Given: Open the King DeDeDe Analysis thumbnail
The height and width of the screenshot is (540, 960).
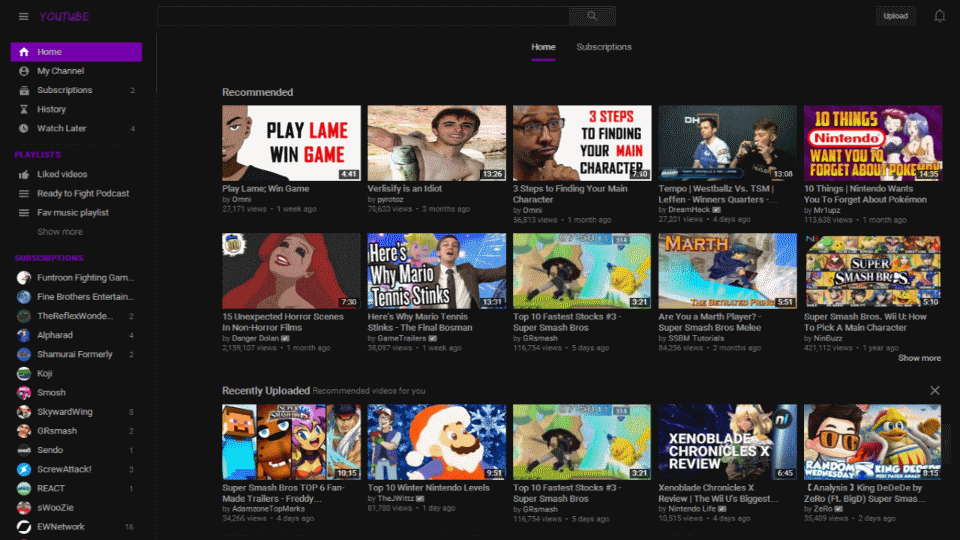Looking at the screenshot, I should tap(873, 441).
